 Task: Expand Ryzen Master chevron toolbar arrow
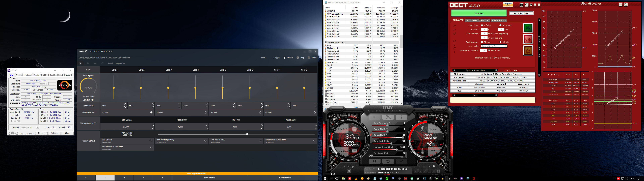click(80, 64)
